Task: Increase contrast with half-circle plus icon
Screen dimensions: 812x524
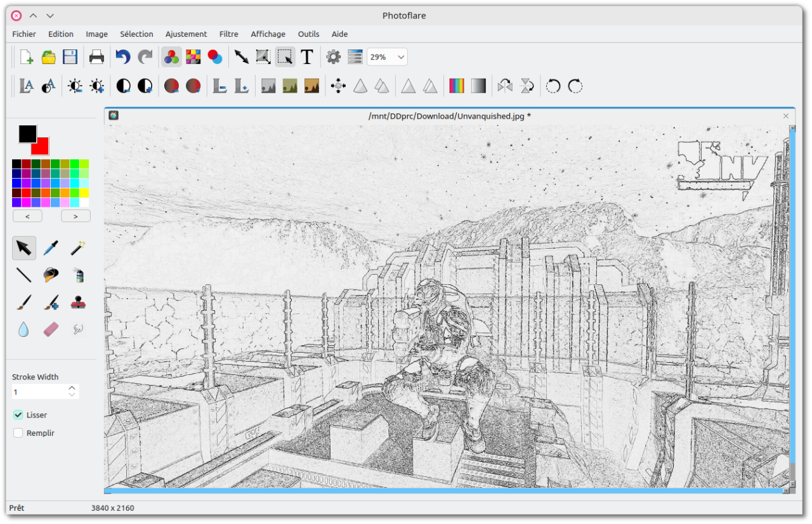Action: (x=145, y=86)
